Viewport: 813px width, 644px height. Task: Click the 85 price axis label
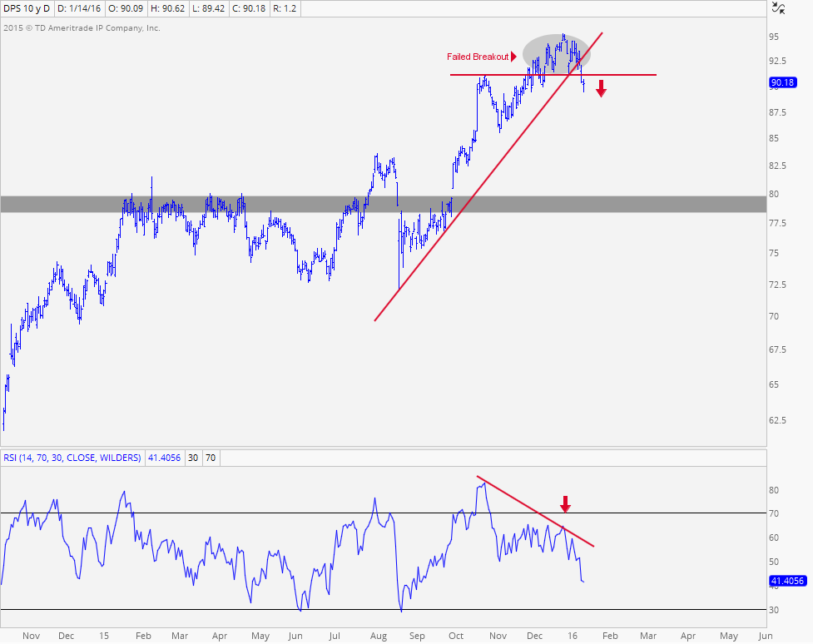click(x=774, y=138)
